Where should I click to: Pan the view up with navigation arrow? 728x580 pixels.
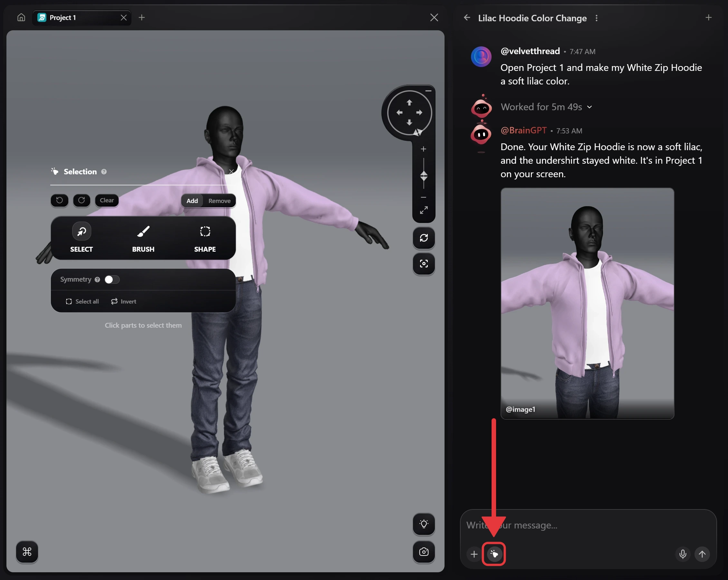pyautogui.click(x=409, y=103)
